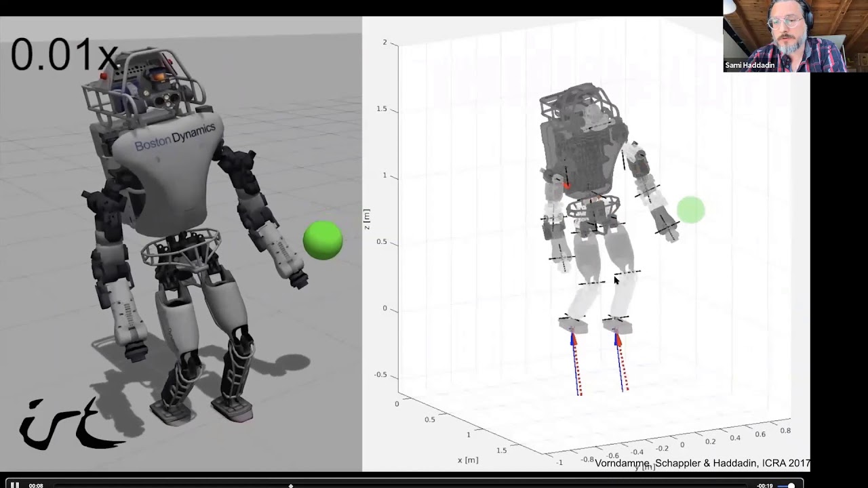Click the remaining time label -00:19
This screenshot has height=488, width=868.
click(x=765, y=485)
